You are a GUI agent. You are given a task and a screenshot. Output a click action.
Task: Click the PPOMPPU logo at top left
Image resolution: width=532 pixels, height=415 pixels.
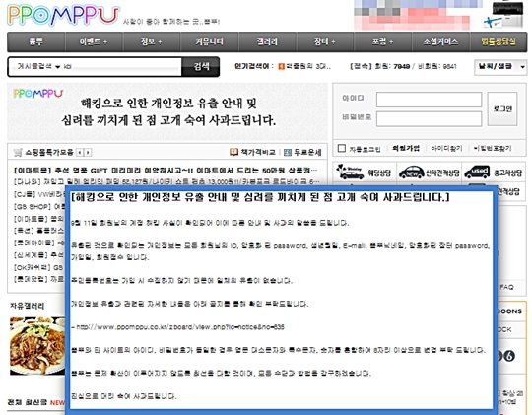coord(63,15)
